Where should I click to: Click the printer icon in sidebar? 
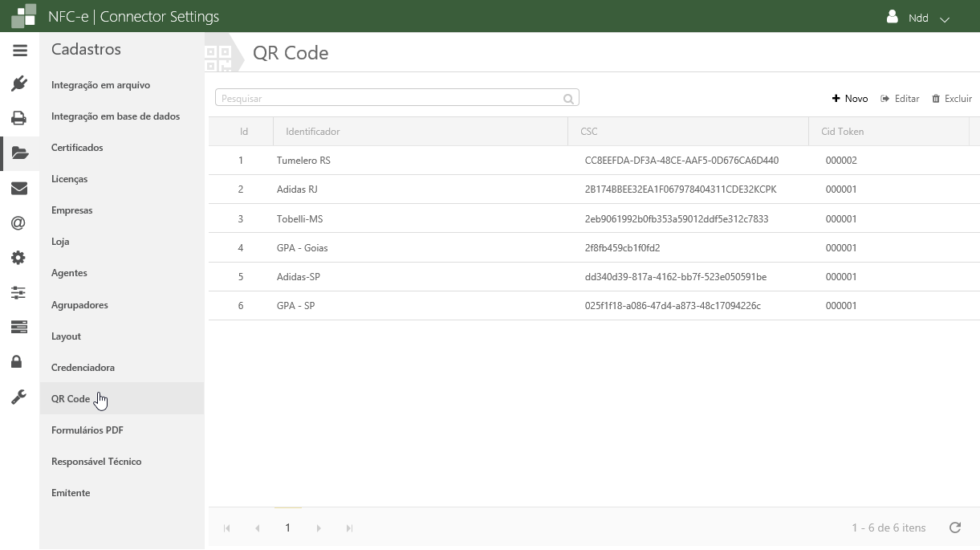pyautogui.click(x=19, y=118)
